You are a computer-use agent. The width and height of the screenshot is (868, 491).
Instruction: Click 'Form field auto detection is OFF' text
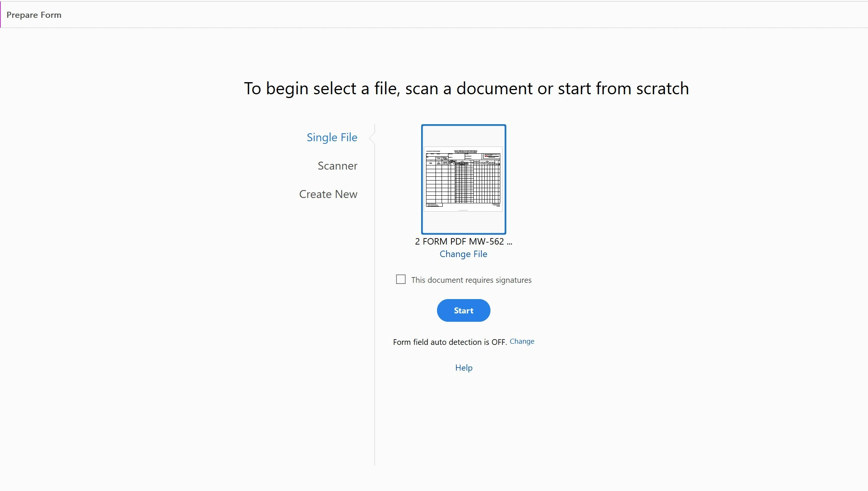tap(450, 342)
